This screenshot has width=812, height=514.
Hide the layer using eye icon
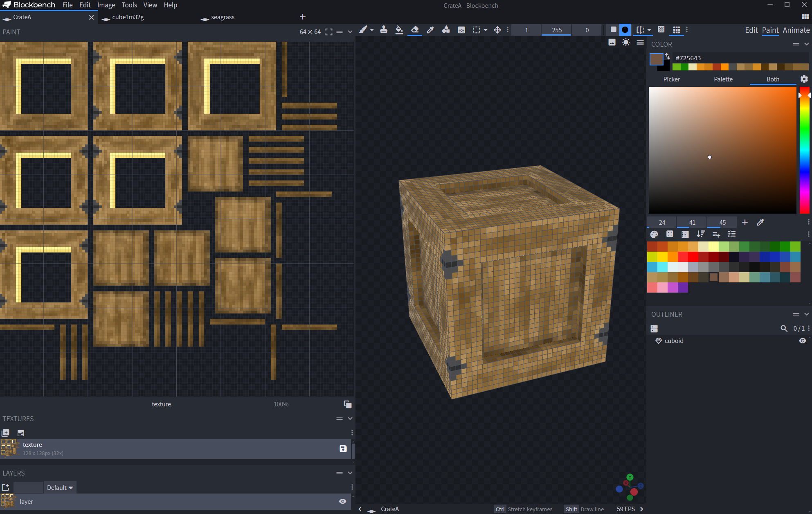click(x=343, y=501)
